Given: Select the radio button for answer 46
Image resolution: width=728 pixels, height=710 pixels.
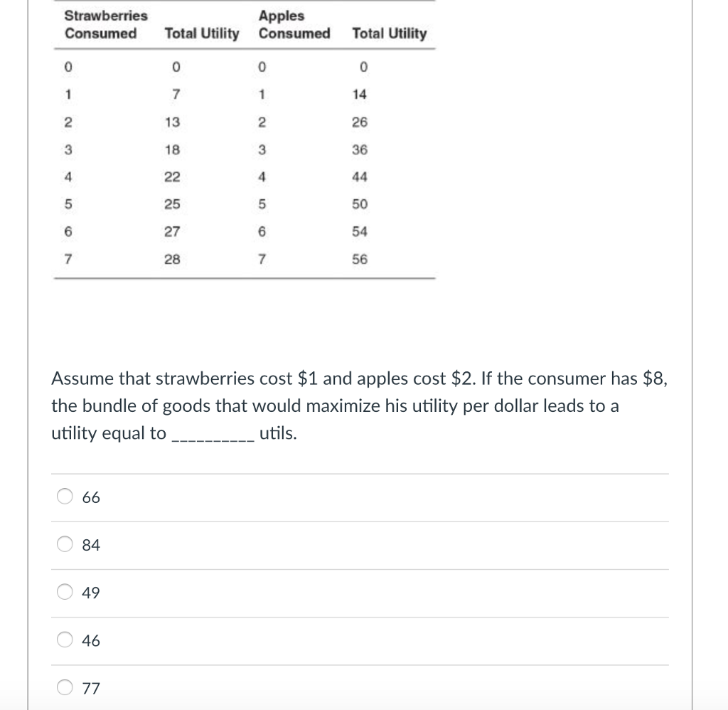Looking at the screenshot, I should tap(64, 640).
